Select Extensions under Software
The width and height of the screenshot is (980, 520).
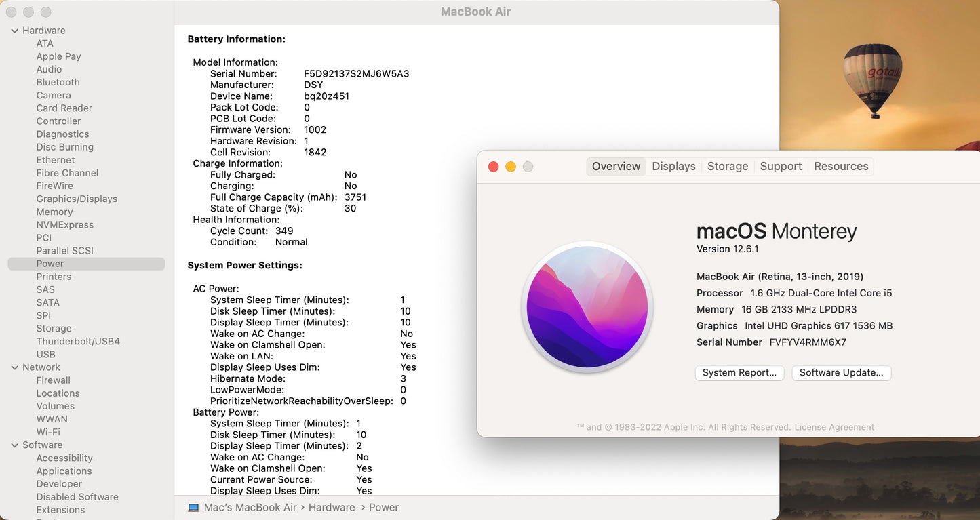60,510
